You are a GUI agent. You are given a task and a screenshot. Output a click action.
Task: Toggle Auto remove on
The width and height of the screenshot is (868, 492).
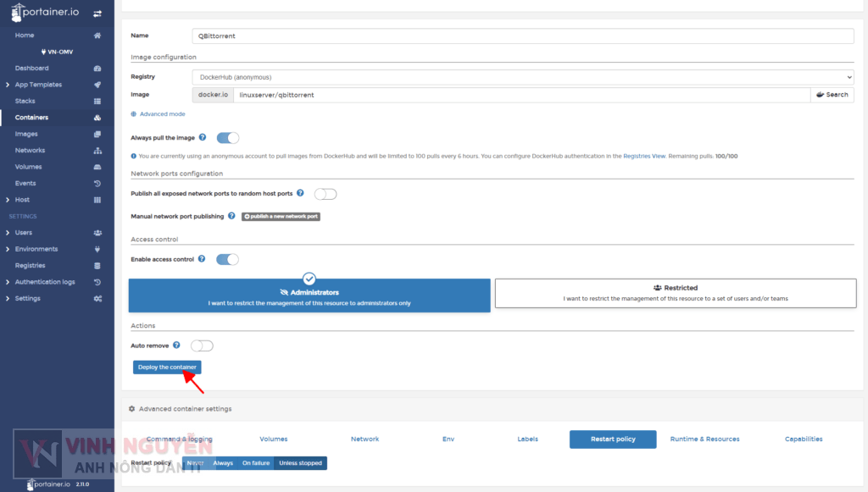click(201, 346)
